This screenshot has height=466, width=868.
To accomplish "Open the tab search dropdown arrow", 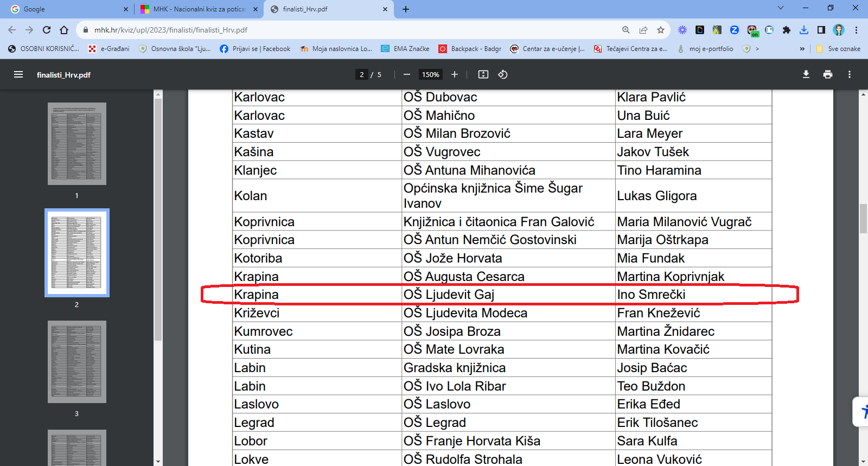I will pos(781,8).
